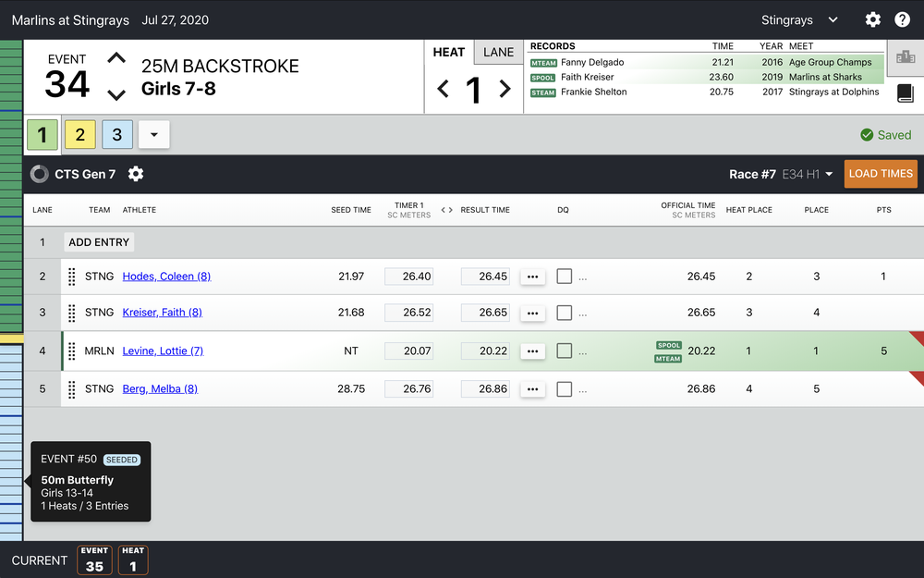This screenshot has height=578, width=924.
Task: Switch to the LANE tab
Action: (x=499, y=52)
